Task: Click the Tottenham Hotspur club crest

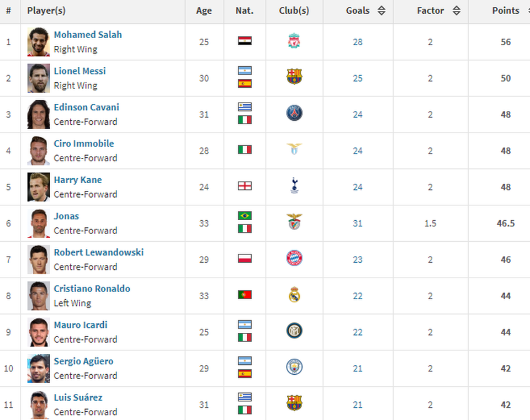Action: tap(294, 186)
